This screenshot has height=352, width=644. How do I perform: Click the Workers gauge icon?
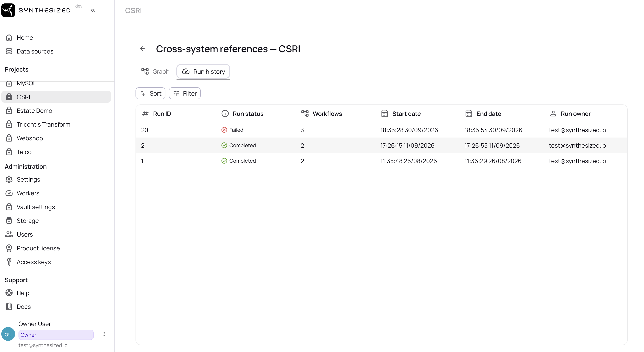9,193
